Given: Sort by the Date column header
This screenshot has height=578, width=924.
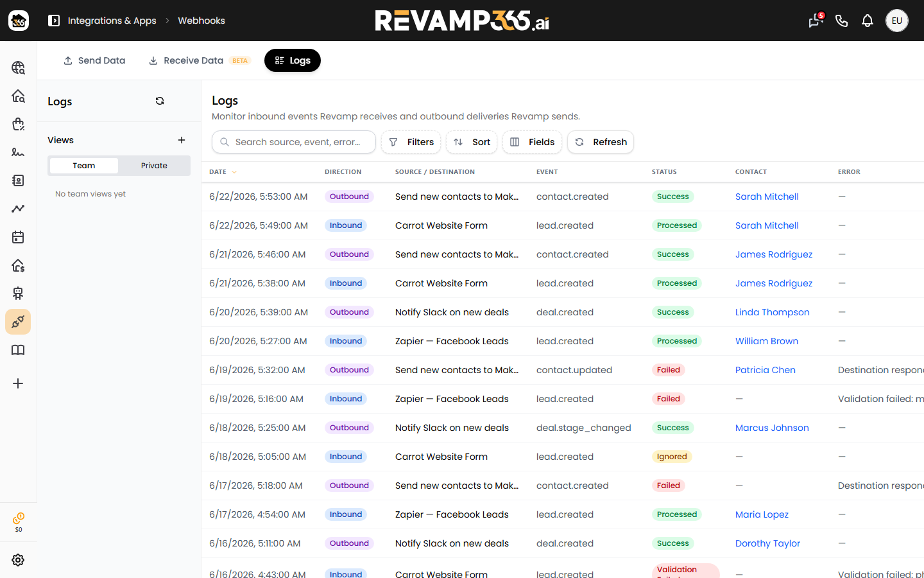Looking at the screenshot, I should 223,172.
